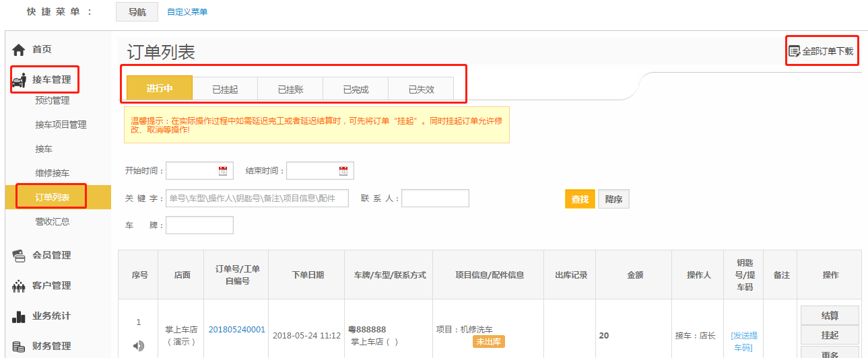Expand the 财务管理 sidebar section
Screen dimensions: 868x358
coord(51,347)
